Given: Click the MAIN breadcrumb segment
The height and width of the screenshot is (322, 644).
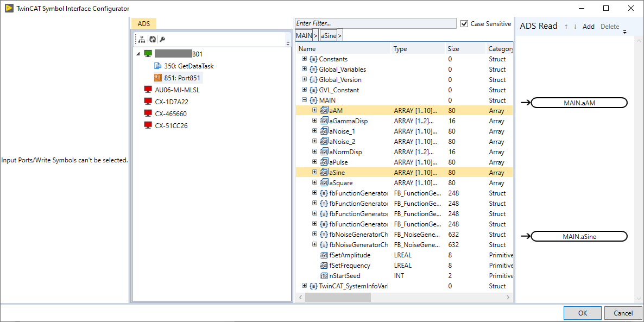Looking at the screenshot, I should tap(304, 36).
